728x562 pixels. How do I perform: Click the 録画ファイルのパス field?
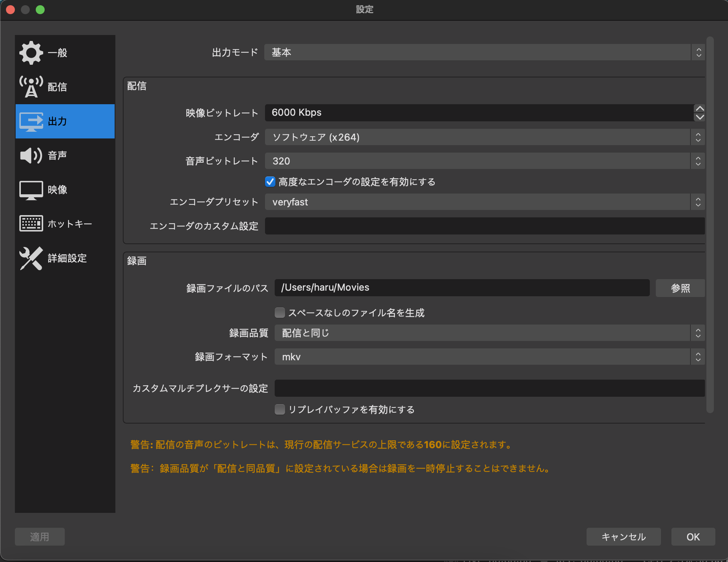pyautogui.click(x=462, y=287)
